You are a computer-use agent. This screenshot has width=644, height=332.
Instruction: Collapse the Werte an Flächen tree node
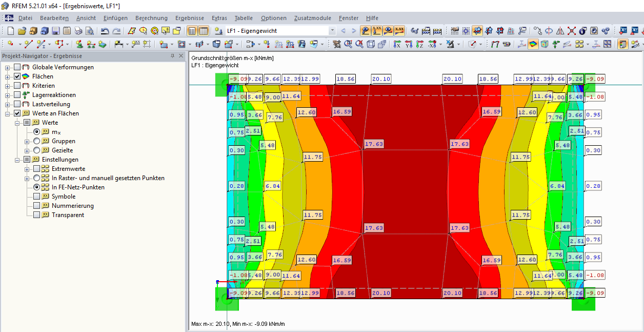click(8, 113)
